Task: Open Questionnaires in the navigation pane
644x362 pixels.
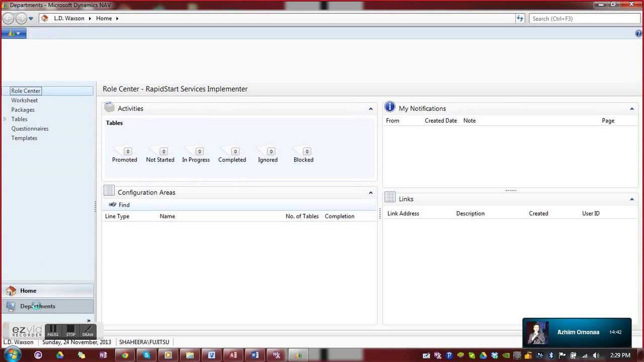Action: tap(30, 129)
